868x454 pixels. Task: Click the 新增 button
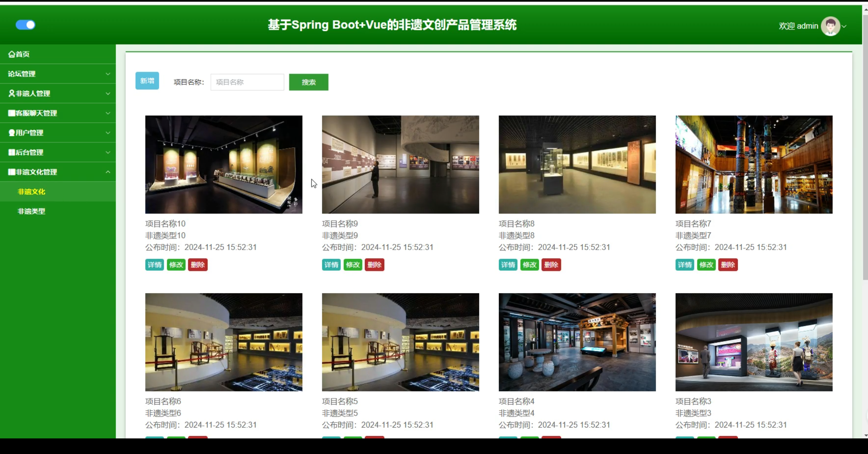tap(147, 81)
